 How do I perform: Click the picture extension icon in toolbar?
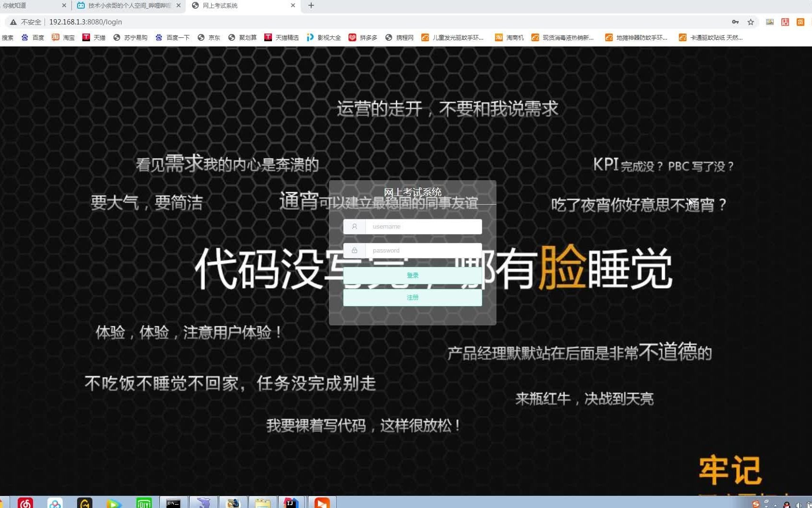(x=770, y=22)
